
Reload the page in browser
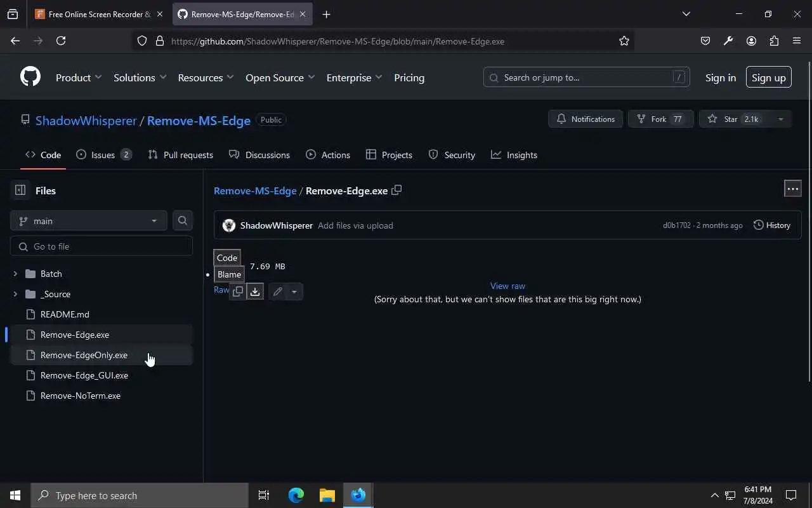(61, 41)
